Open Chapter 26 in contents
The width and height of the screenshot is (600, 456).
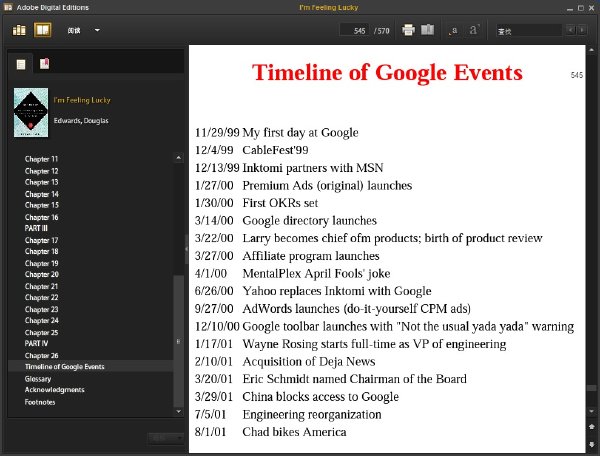[41, 355]
